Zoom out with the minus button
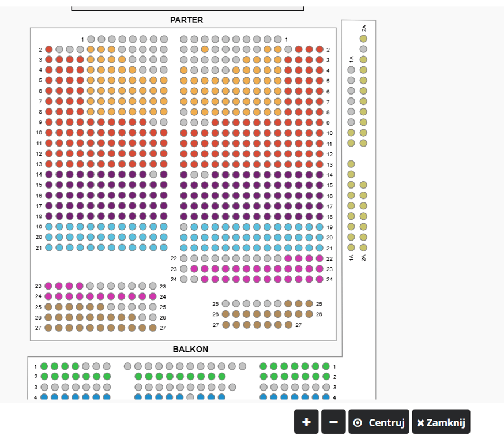Viewport: 504px width, 443px height. coord(333,422)
